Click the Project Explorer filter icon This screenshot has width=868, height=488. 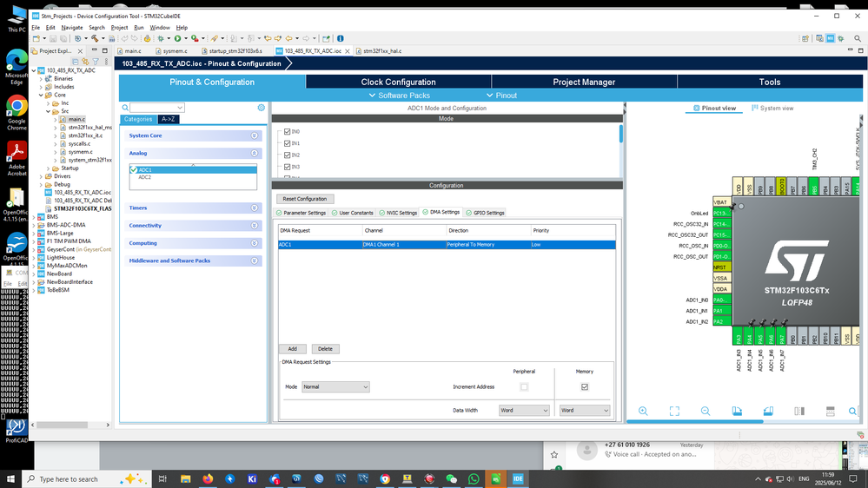96,62
